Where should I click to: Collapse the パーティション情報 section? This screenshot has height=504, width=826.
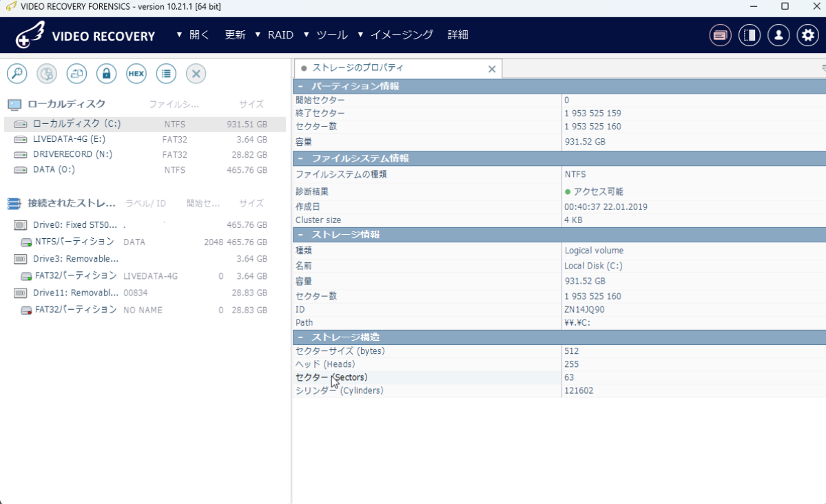pos(300,86)
